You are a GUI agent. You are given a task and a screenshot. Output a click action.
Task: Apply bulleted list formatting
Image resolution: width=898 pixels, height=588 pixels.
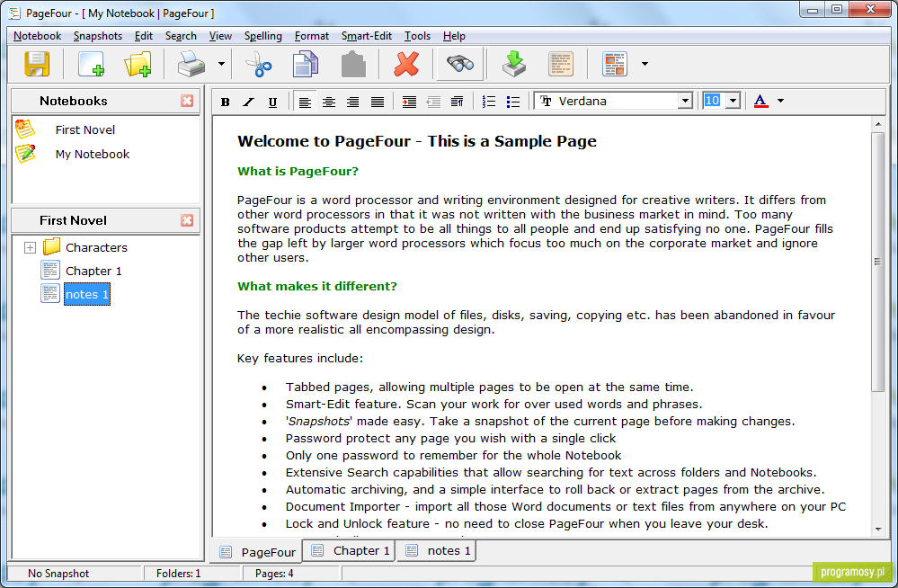tap(513, 102)
